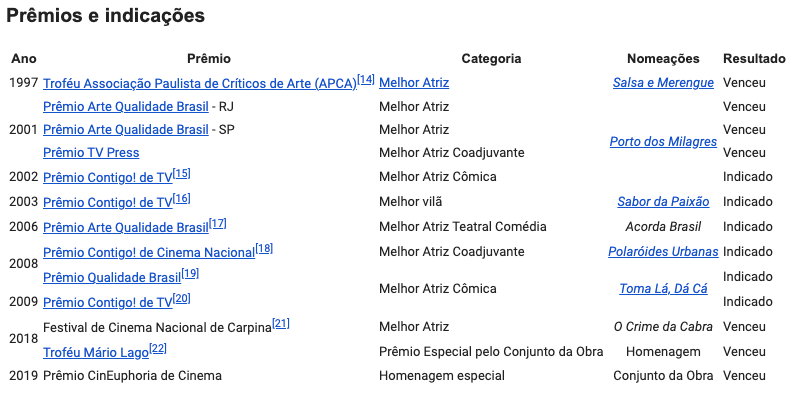794x396 pixels.
Task: Jump to footnote reference 19
Action: point(190,273)
